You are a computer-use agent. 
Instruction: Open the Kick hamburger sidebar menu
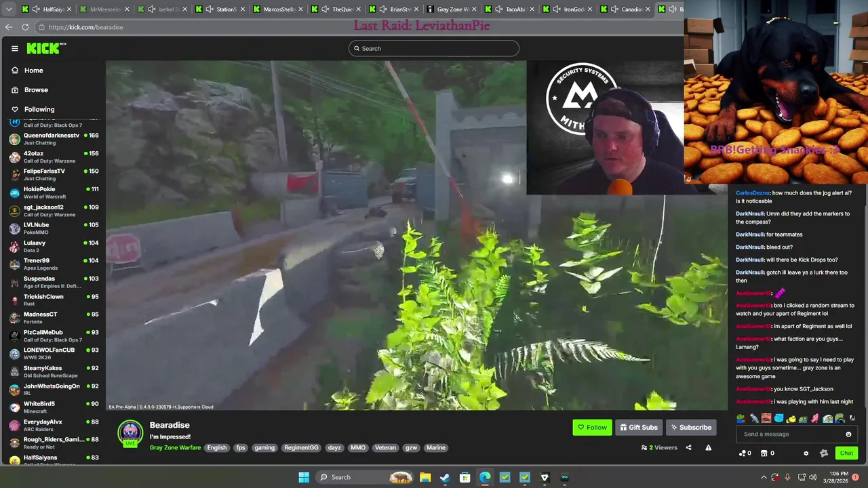(x=14, y=48)
